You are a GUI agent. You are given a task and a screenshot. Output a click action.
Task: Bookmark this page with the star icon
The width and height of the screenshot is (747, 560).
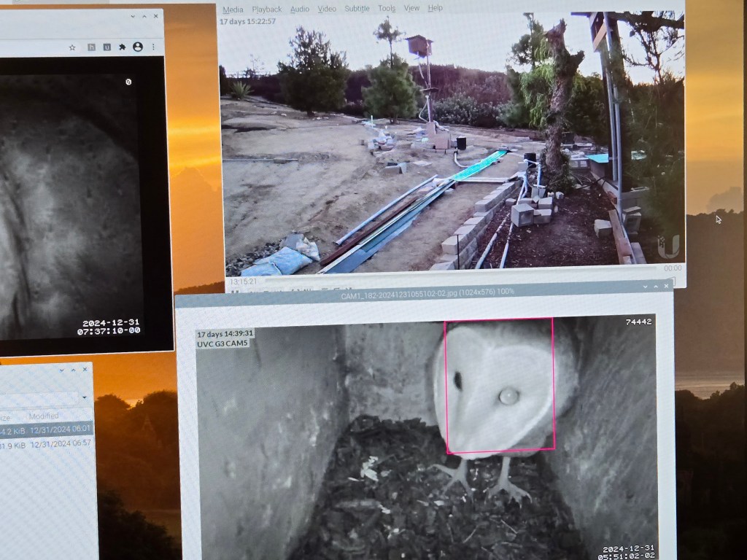(x=72, y=47)
